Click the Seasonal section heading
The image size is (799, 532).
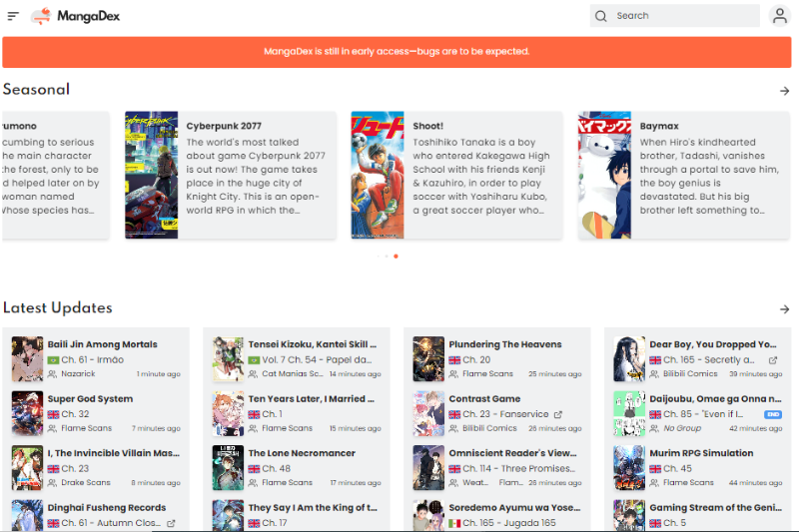coord(36,90)
